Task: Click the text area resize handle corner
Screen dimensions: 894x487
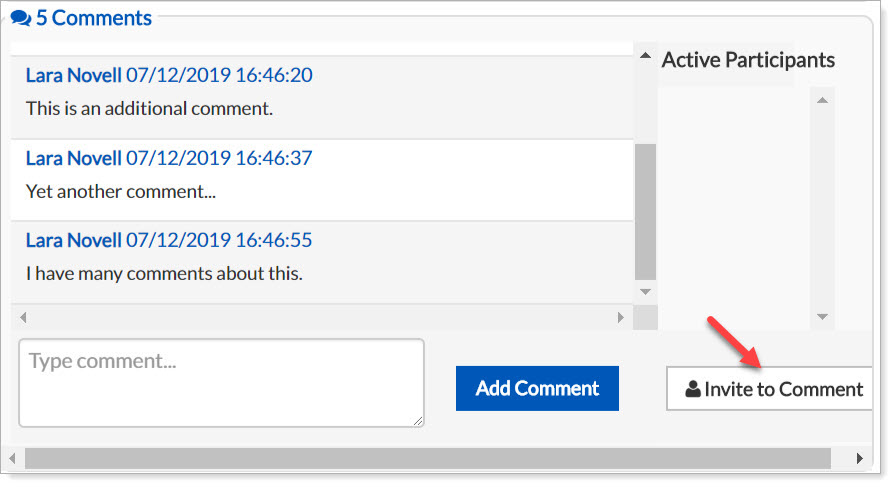Action: [418, 421]
